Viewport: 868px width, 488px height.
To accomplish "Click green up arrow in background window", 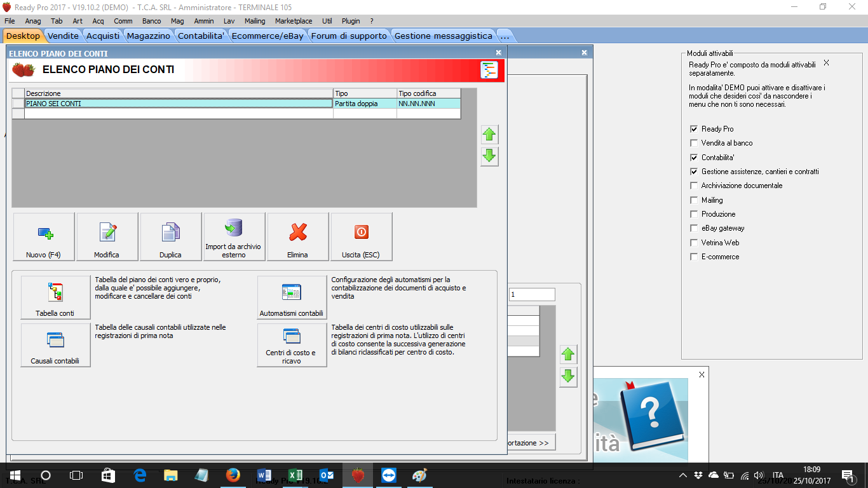I will [568, 355].
